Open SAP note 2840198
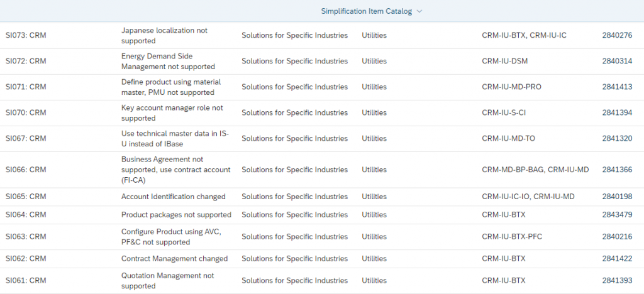 click(618, 197)
